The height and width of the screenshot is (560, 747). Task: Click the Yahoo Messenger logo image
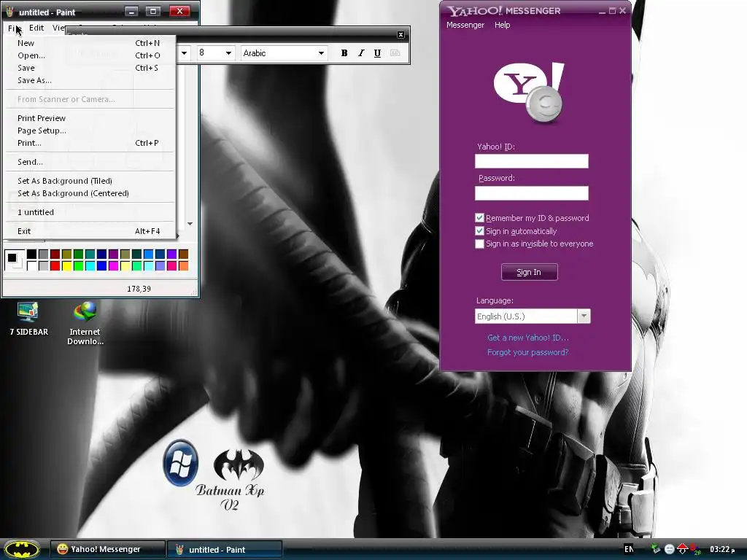pyautogui.click(x=529, y=93)
